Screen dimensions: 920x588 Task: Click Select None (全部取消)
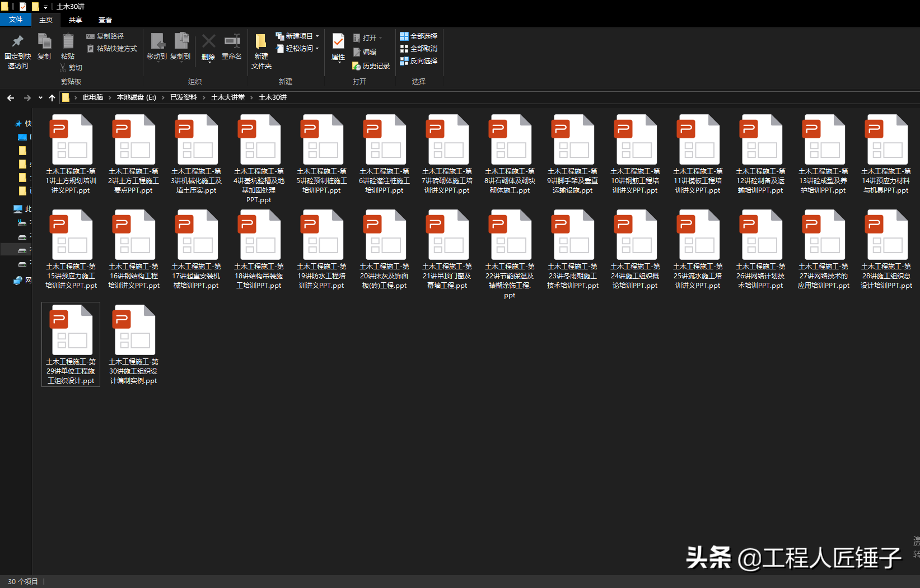point(419,49)
